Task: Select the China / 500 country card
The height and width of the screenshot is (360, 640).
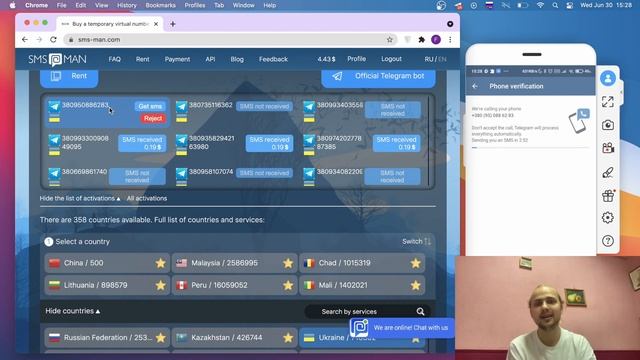Action: [107, 263]
